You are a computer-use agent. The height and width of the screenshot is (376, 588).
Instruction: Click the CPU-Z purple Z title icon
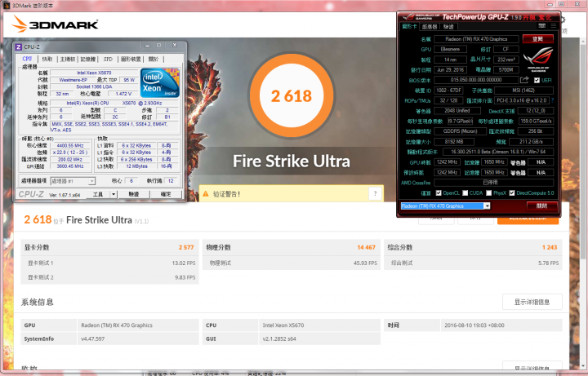tap(19, 46)
